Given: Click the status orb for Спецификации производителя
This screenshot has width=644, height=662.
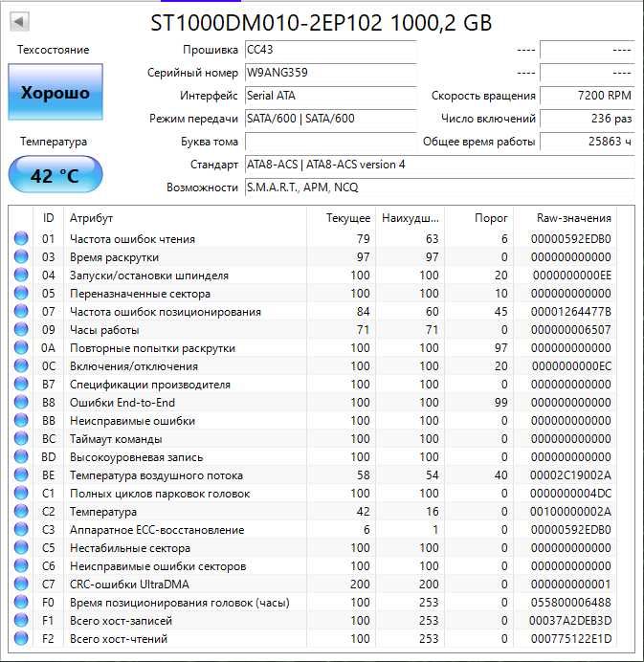Looking at the screenshot, I should [21, 384].
